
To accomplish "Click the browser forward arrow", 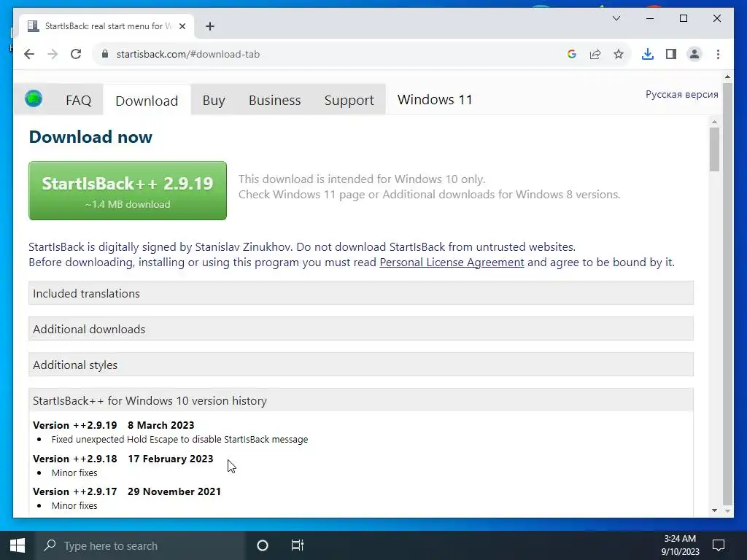I will pos(53,54).
